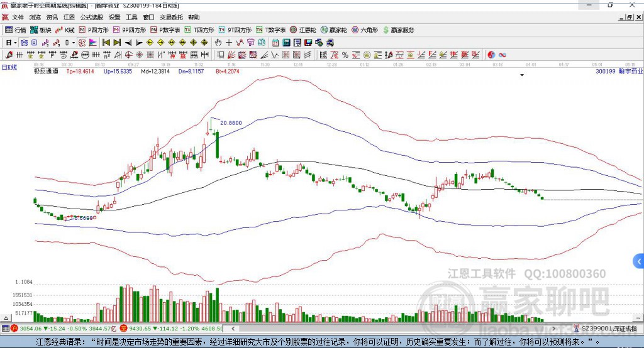This screenshot has width=644, height=348.
Task: Toggle the color gradient triangle button
Action: tap(93, 43)
